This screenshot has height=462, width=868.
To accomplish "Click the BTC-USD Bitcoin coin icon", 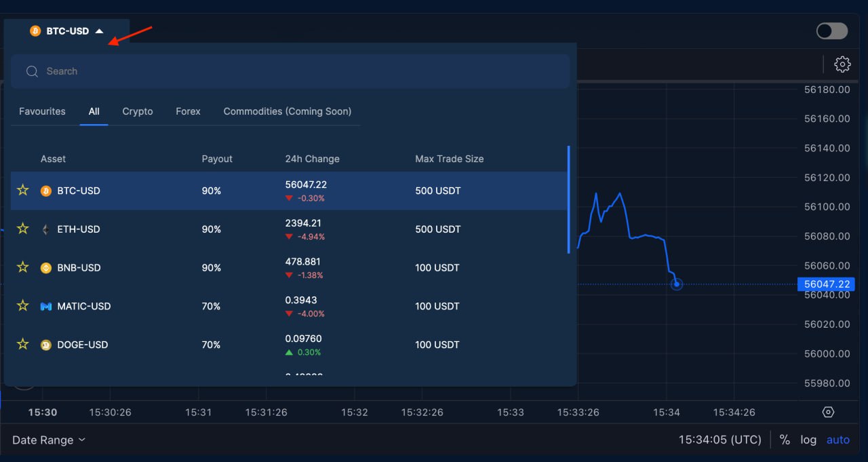I will 45,191.
